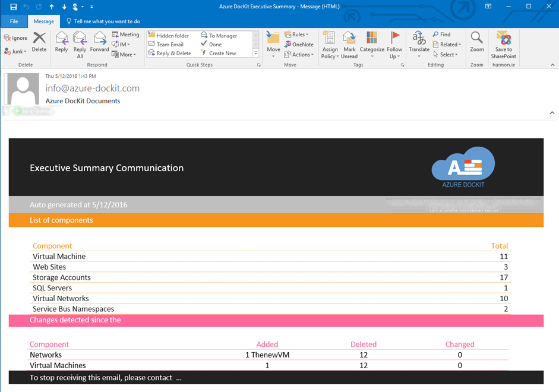Screen dimensions: 559x392
Task: Click the '1 ThenewVM' added cell
Action: tap(267, 355)
